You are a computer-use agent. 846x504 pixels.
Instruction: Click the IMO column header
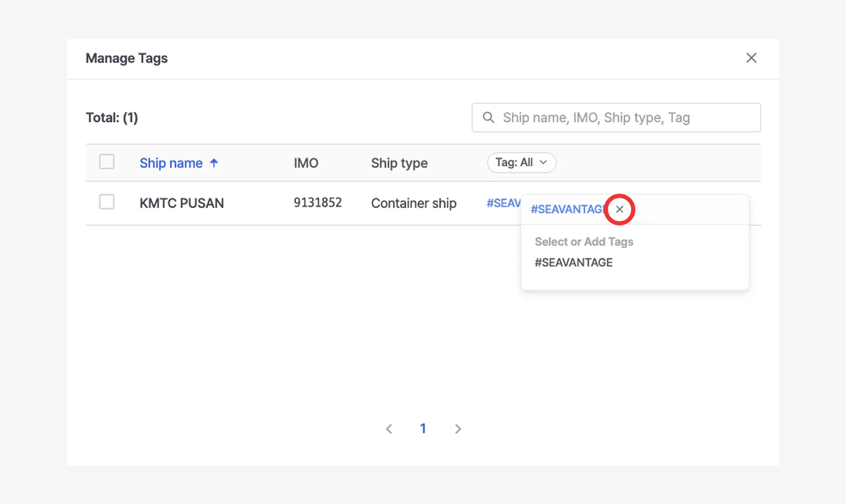click(306, 163)
